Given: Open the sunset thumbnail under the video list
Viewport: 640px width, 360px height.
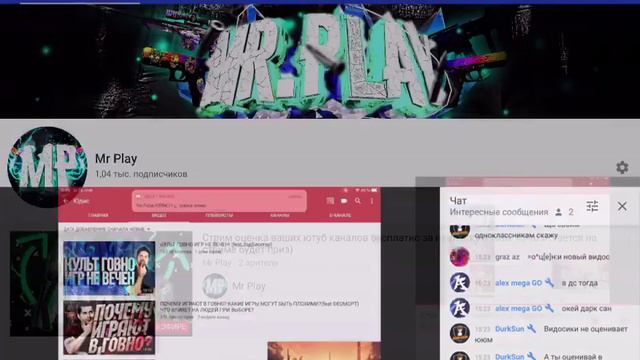Looking at the screenshot, I should [324, 351].
